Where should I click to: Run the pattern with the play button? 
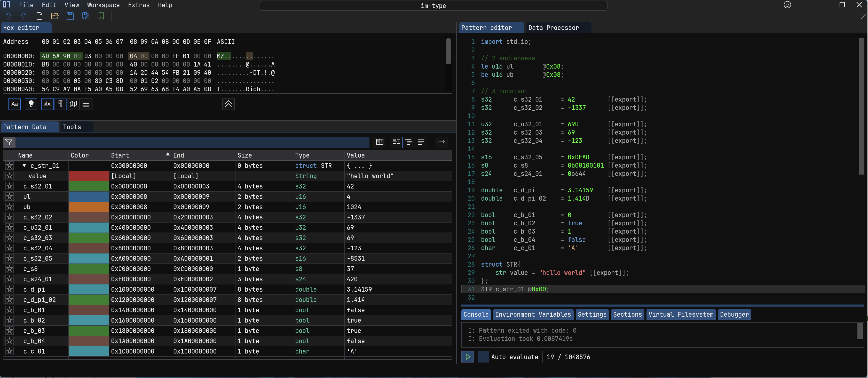pyautogui.click(x=468, y=357)
